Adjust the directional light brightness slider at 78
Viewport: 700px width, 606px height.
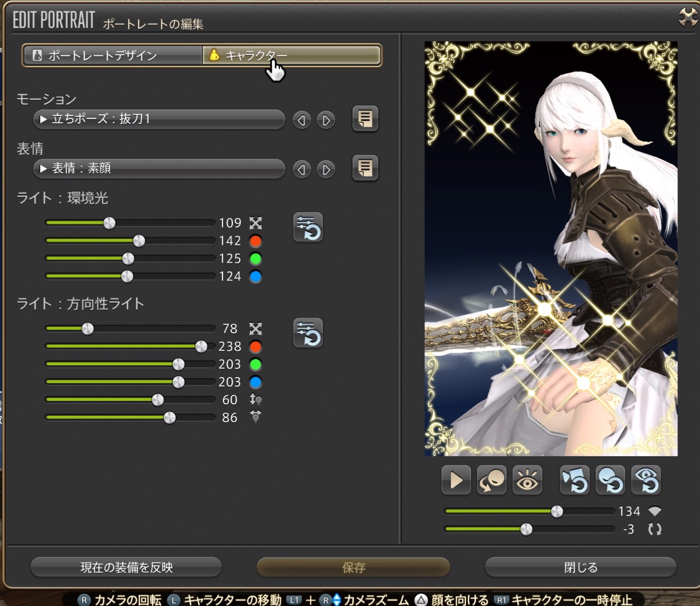[130, 328]
